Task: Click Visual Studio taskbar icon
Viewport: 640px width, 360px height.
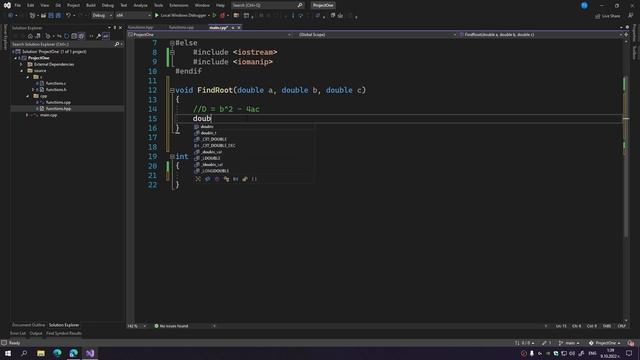Action: pyautogui.click(x=90, y=353)
